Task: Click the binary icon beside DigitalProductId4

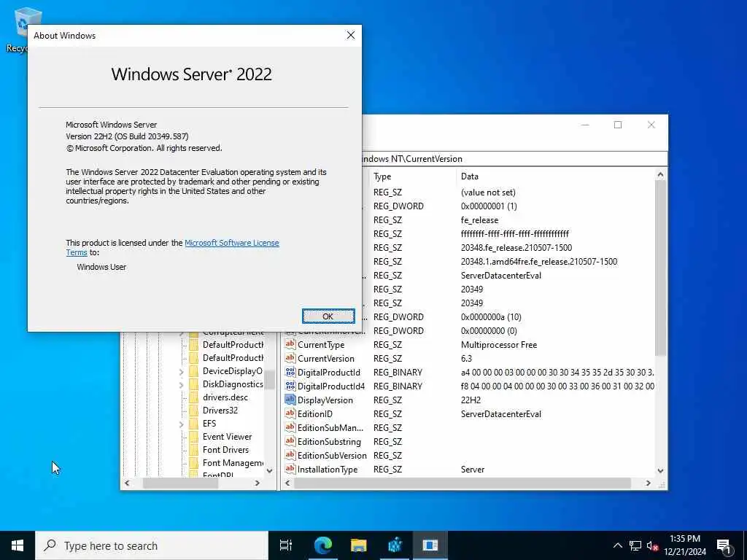Action: coord(290,386)
